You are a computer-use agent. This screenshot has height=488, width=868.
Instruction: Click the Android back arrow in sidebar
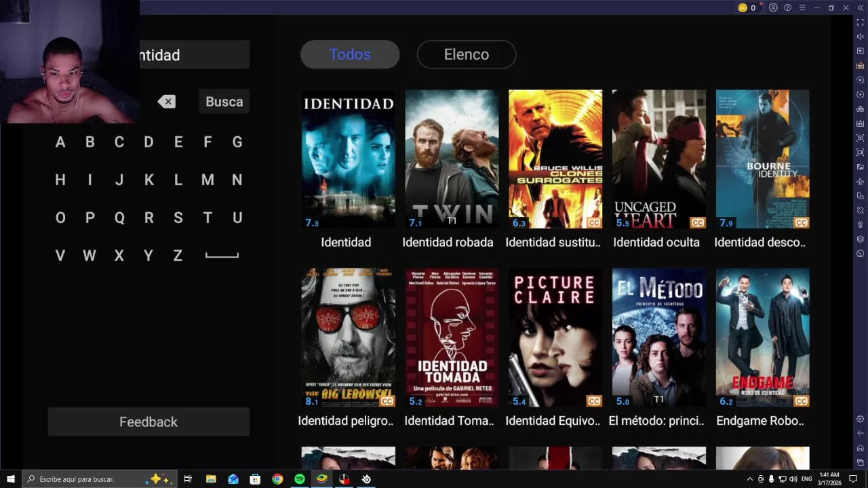coord(860,433)
